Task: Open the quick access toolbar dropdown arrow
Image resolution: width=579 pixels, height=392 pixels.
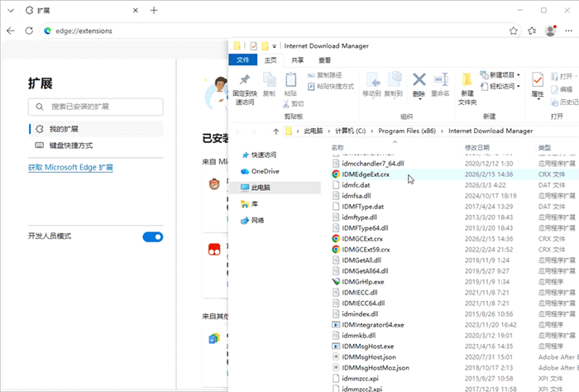Action: [274, 46]
